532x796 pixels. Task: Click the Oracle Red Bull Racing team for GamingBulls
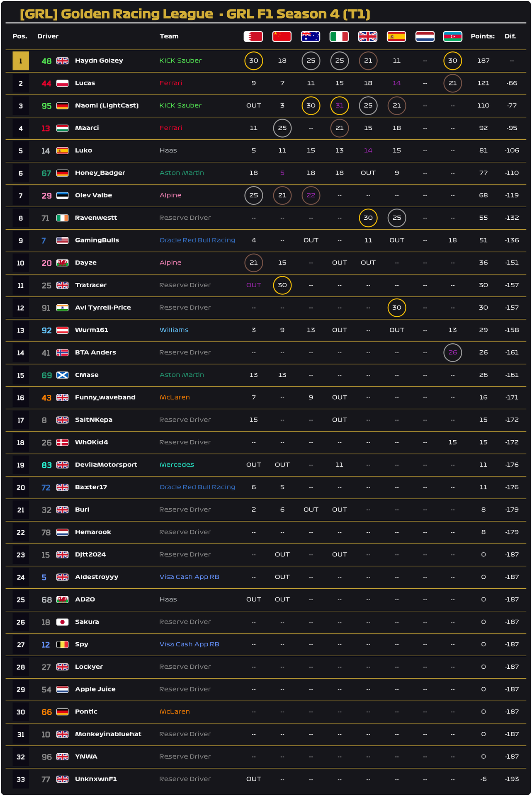(x=197, y=240)
